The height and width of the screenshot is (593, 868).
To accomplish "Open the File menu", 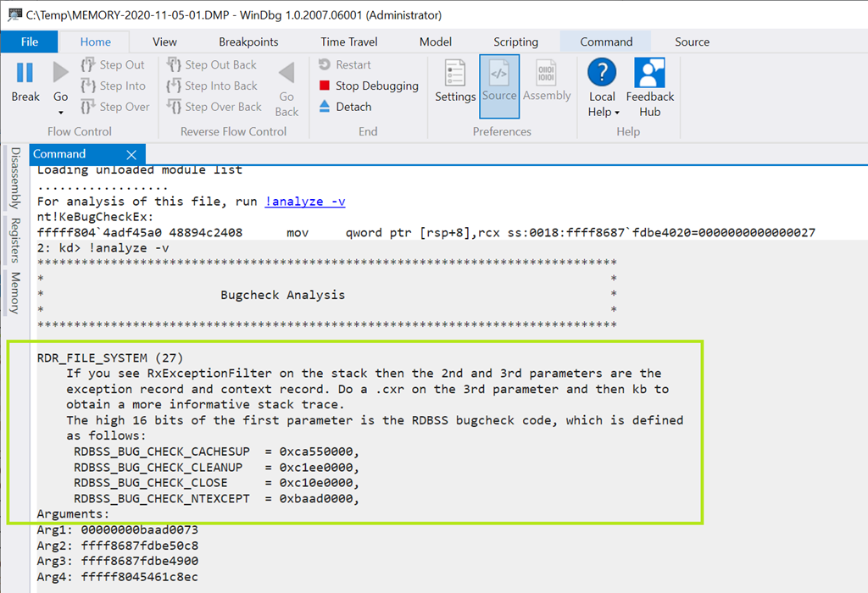I will [29, 42].
